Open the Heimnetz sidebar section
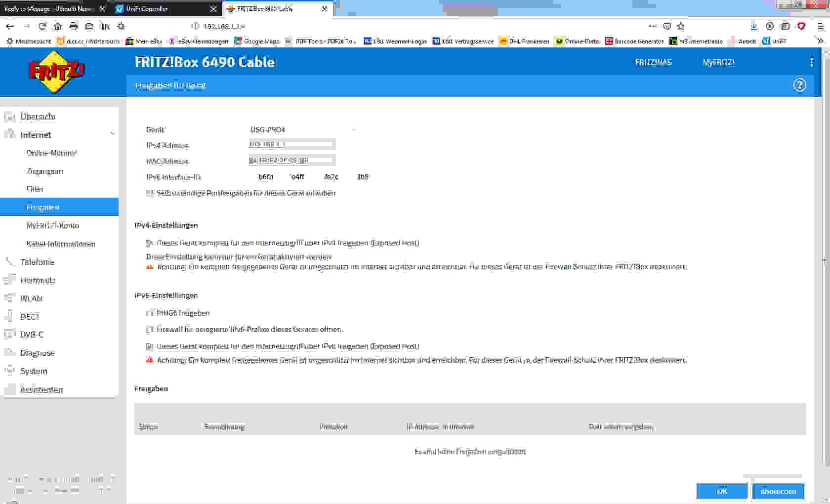Screen dimensions: 830x504 click(x=38, y=280)
